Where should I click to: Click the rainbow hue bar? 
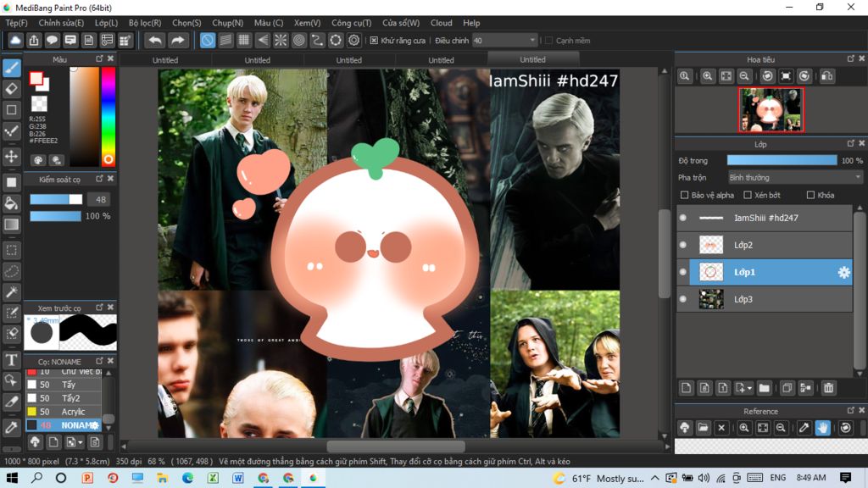pos(108,117)
